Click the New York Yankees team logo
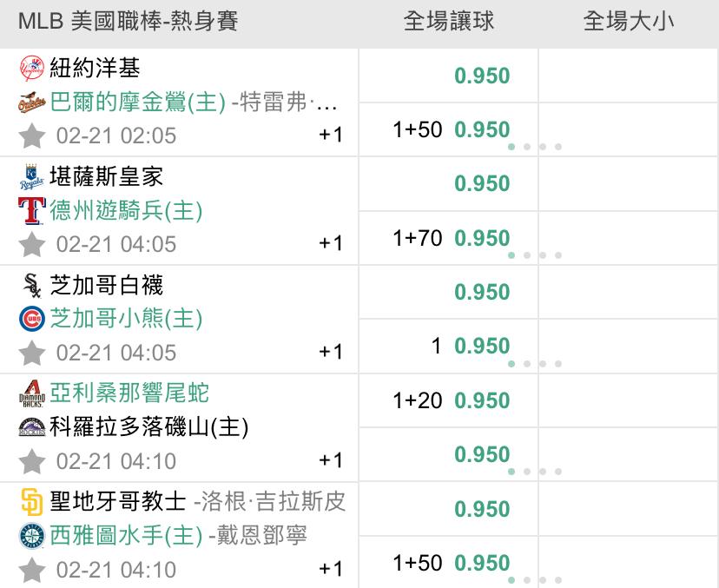This screenshot has width=719, height=588. click(x=31, y=68)
